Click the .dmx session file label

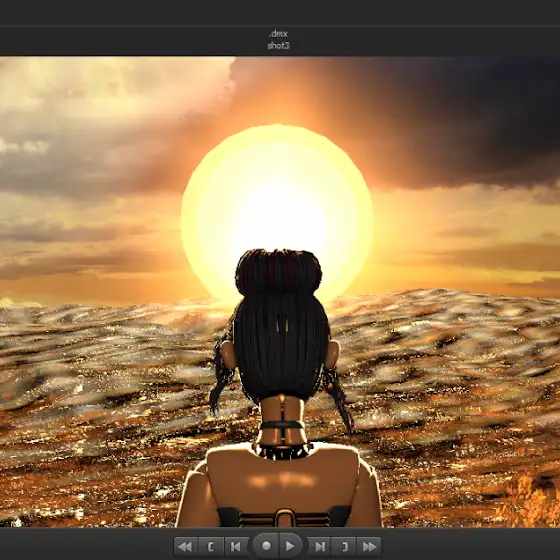278,34
